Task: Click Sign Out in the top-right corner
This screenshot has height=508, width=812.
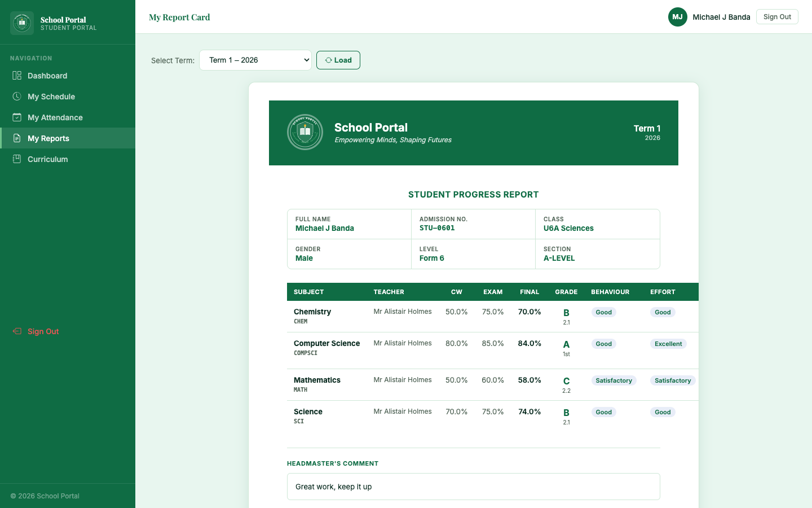Action: (x=777, y=16)
